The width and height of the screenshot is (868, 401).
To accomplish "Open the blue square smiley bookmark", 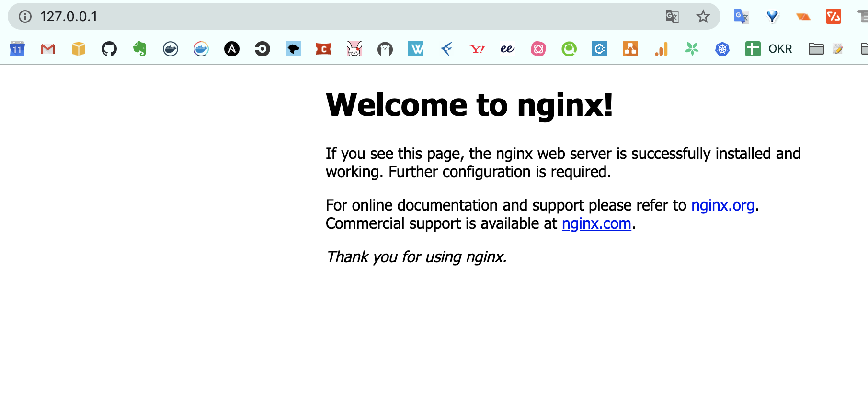I will (600, 49).
